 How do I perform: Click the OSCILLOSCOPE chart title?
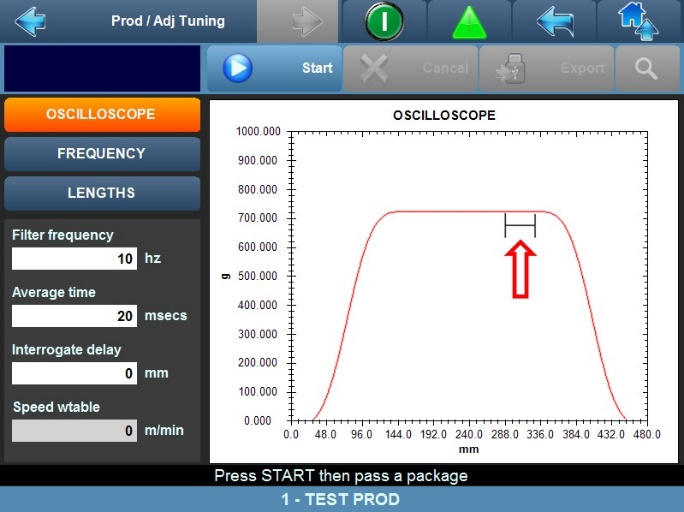click(x=444, y=116)
